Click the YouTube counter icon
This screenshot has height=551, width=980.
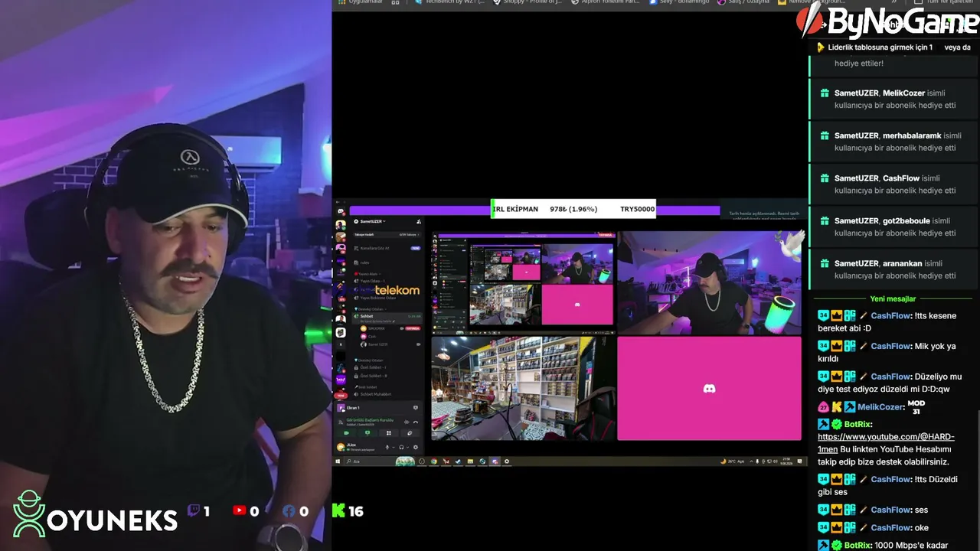240,510
